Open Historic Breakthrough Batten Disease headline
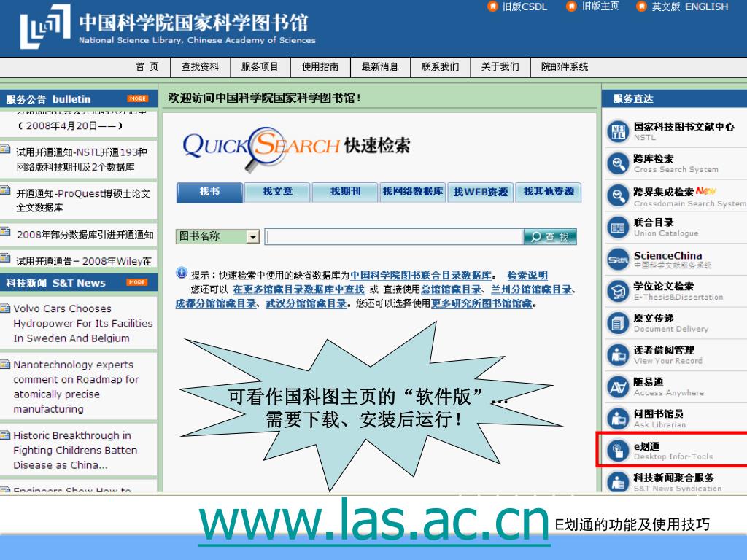747x560 pixels. (75, 450)
